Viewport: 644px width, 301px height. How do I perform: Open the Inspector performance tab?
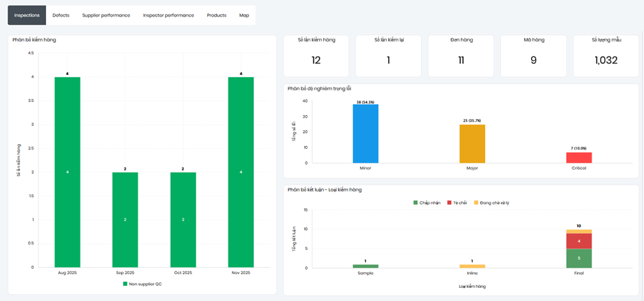169,15
